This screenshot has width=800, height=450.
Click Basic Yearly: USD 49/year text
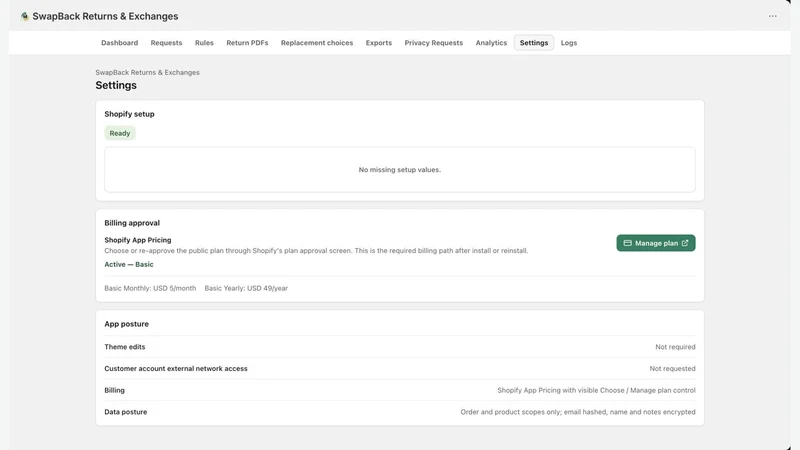246,288
